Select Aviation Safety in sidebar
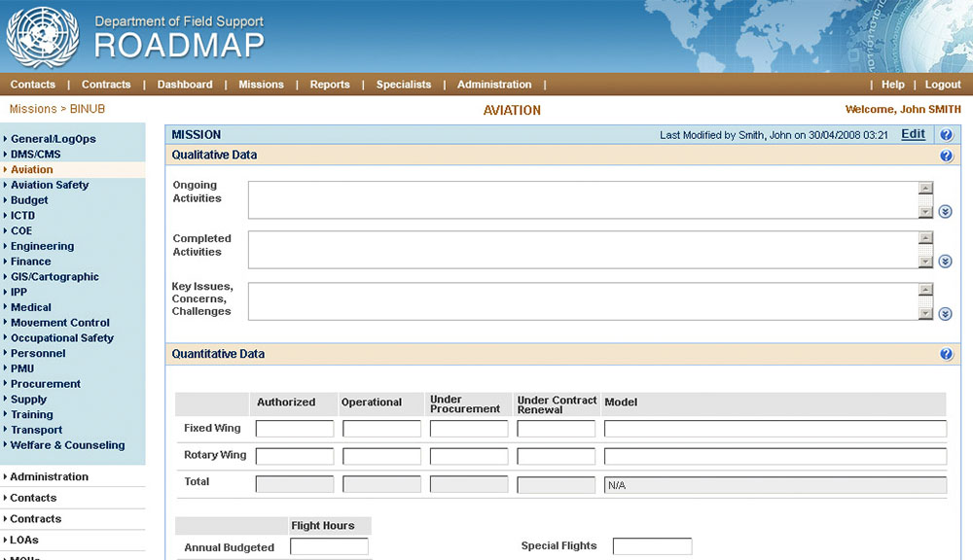The height and width of the screenshot is (560, 973). [50, 185]
